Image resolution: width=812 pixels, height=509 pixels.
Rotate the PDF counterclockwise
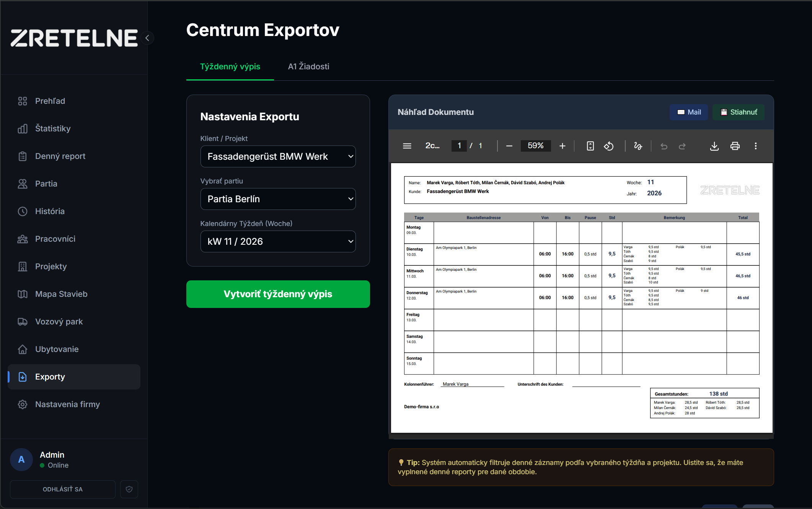coord(609,146)
